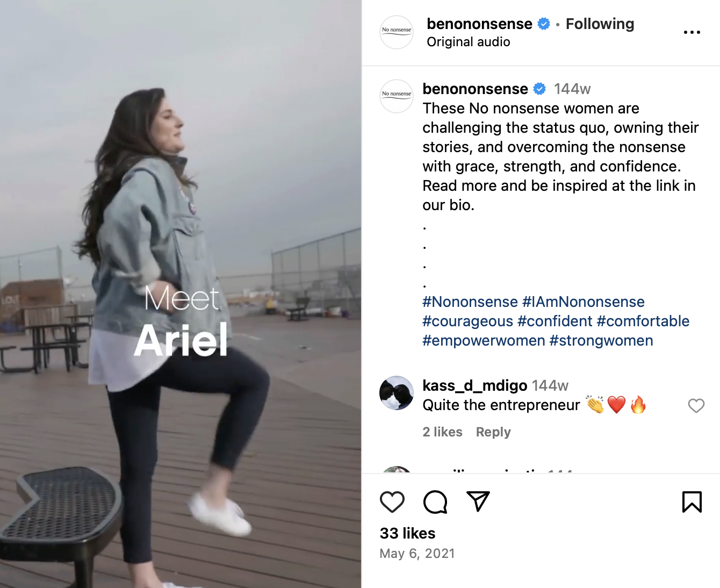Open the three-dot more options menu
Image resolution: width=720 pixels, height=588 pixels.
tap(692, 32)
